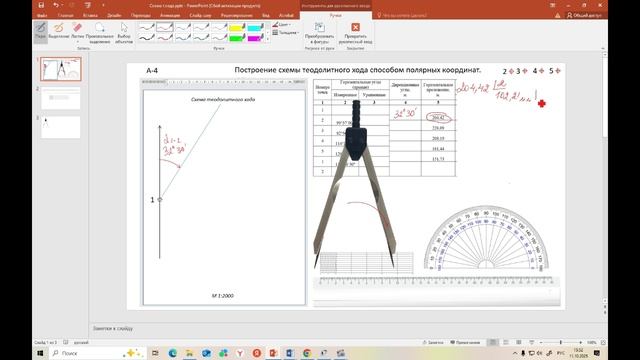The width and height of the screenshot is (640, 360).
Task: Pick the cyan highlighter pen preset
Action: click(x=256, y=27)
